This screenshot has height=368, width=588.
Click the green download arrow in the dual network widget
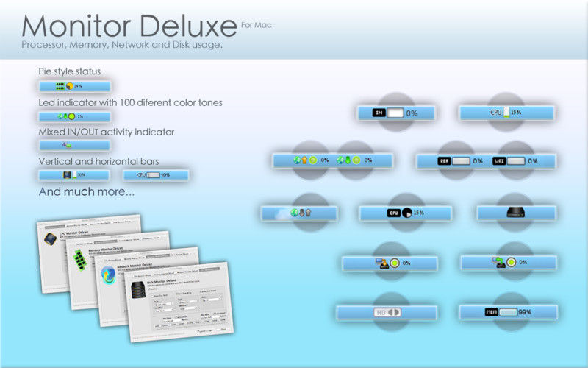[348, 160]
